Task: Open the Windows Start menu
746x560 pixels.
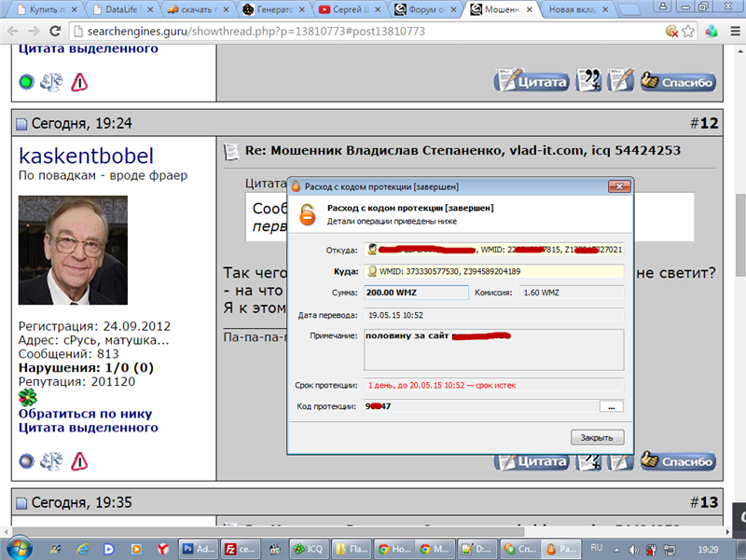Action: coord(20,549)
